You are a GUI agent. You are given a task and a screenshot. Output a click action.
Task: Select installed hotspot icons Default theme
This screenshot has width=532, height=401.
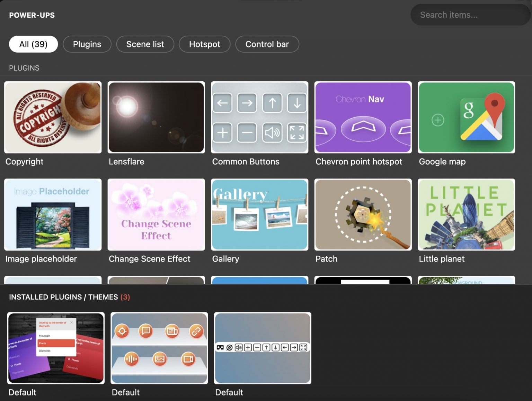click(x=159, y=348)
